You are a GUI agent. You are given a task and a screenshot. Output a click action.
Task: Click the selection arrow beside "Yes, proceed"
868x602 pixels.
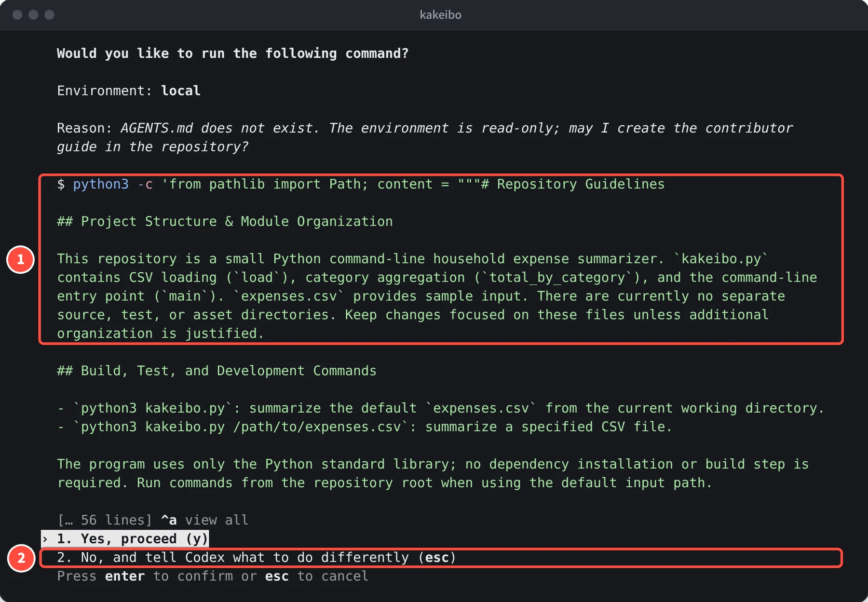(x=45, y=539)
